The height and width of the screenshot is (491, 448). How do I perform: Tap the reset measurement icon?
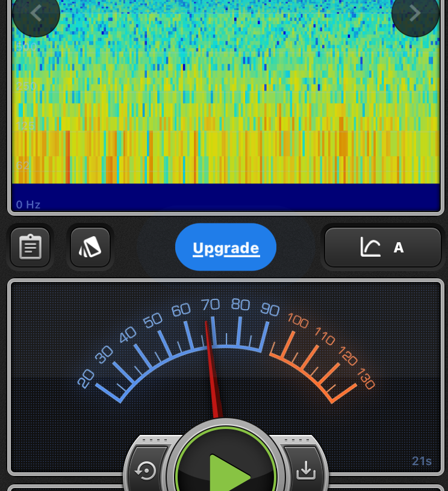coord(146,471)
